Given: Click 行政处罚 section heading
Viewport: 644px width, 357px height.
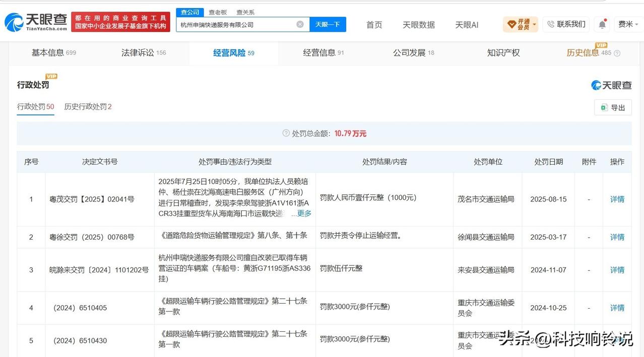Looking at the screenshot, I should [x=33, y=85].
